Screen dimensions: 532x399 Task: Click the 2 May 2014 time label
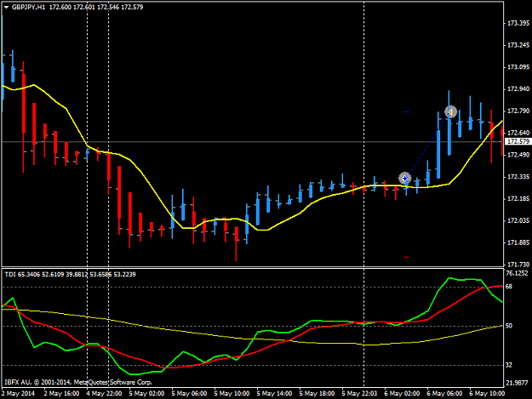(18, 394)
